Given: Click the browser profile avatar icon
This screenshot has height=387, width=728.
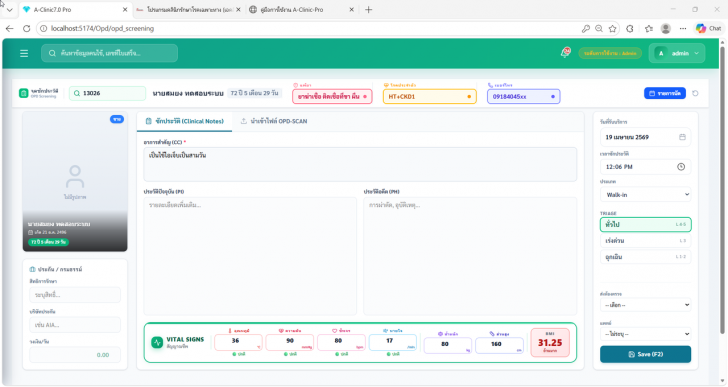Looking at the screenshot, I should 665,28.
